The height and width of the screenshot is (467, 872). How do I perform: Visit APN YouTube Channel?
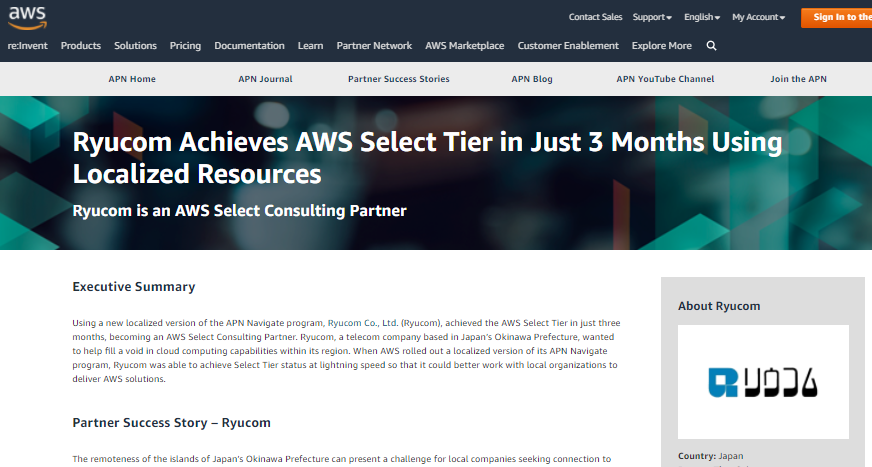(665, 79)
